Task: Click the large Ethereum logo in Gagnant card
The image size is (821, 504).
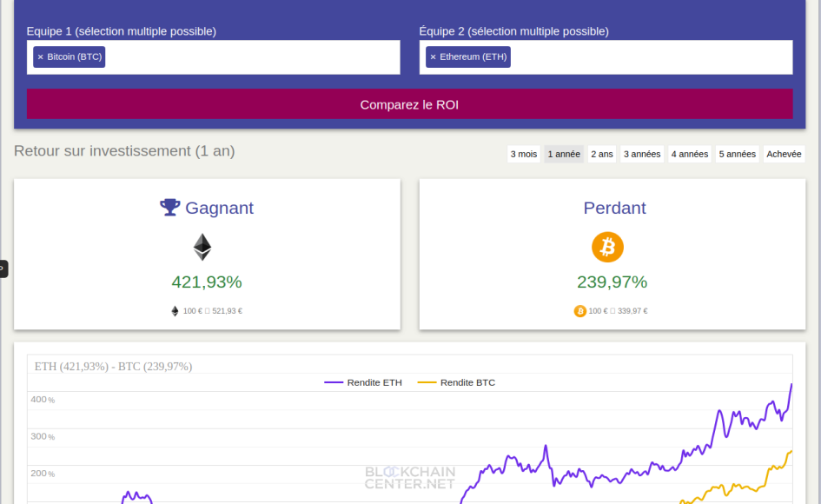Action: 202,247
